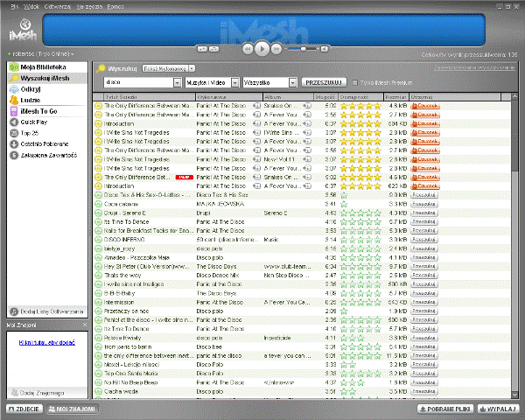Select Wyszukaj iMesh in sidebar
Image resolution: width=525 pixels, height=420 pixels.
point(47,78)
